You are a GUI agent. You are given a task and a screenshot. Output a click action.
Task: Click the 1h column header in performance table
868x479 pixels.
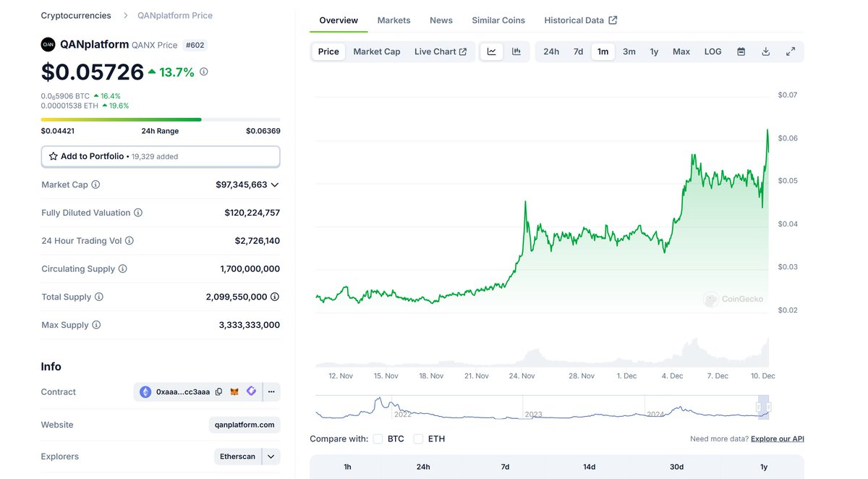point(347,467)
